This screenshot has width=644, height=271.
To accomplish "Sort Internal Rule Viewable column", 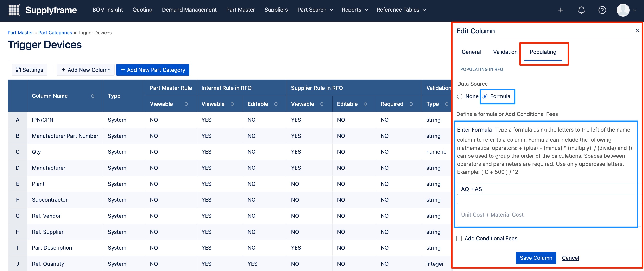I will 232,104.
